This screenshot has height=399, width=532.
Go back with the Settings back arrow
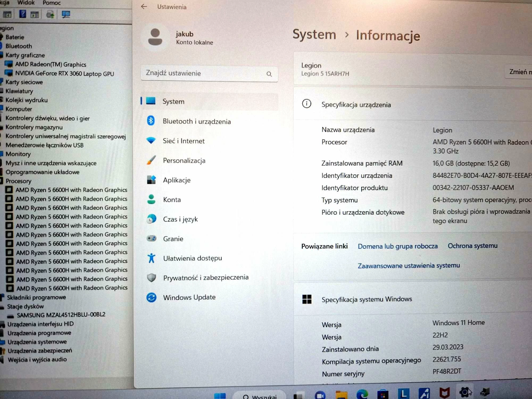(144, 7)
